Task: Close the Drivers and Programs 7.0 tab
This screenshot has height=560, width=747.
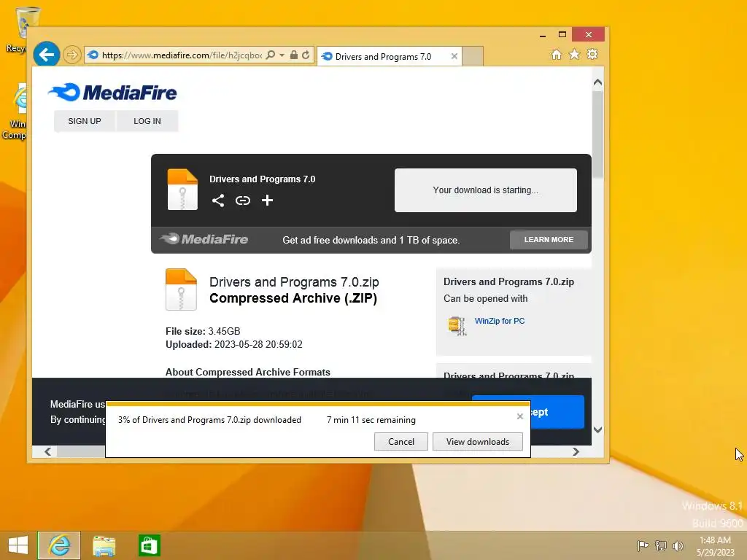Action: [454, 56]
